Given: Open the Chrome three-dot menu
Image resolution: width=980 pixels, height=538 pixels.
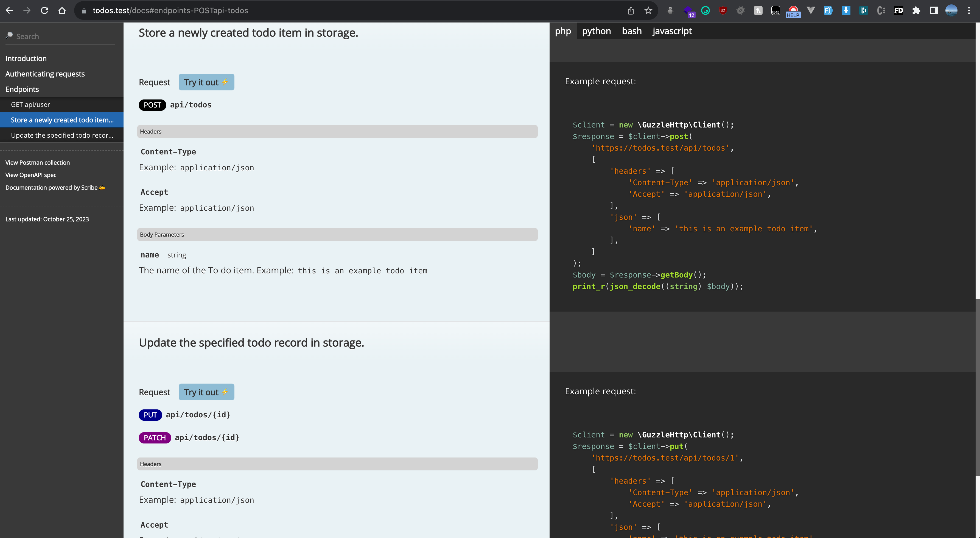Looking at the screenshot, I should (x=968, y=10).
